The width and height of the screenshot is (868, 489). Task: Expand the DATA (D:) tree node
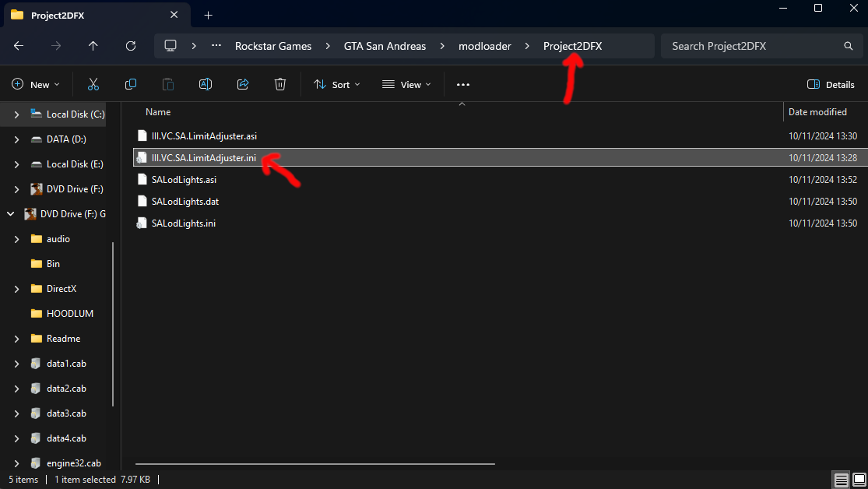(16, 139)
